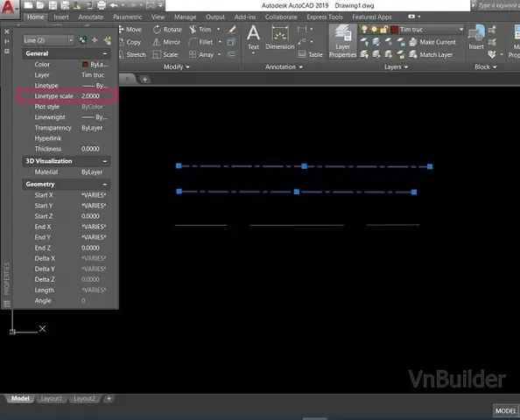Click the Undo arrow icon
The width and height of the screenshot is (520, 420).
tap(114, 5)
